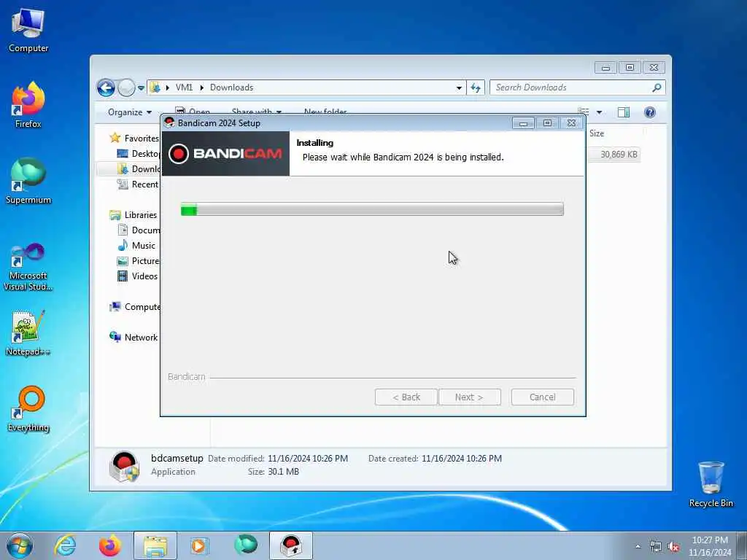Image resolution: width=747 pixels, height=560 pixels.
Task: Click the Forward arrow in Explorer
Action: (126, 87)
